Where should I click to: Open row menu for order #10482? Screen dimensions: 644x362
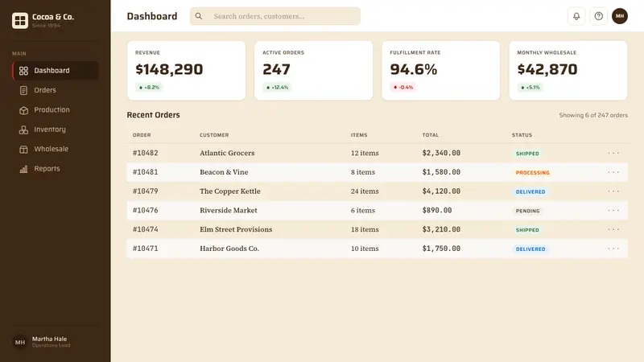click(613, 153)
